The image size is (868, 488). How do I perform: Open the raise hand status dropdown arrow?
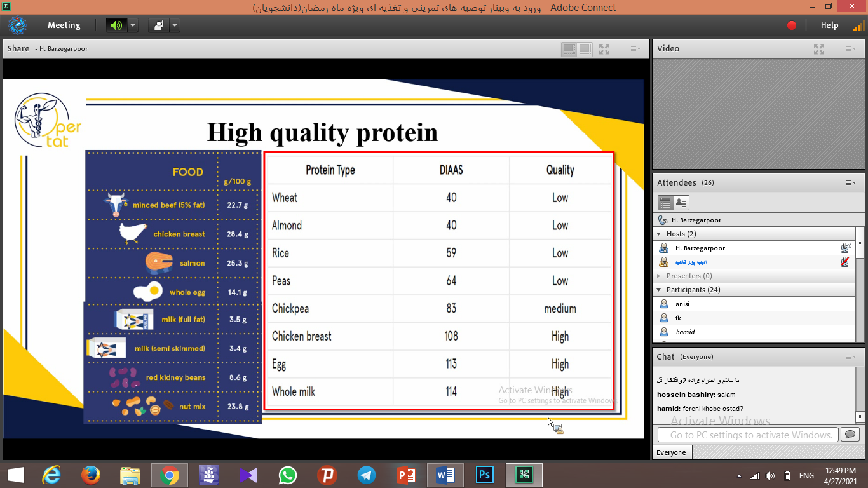point(175,25)
